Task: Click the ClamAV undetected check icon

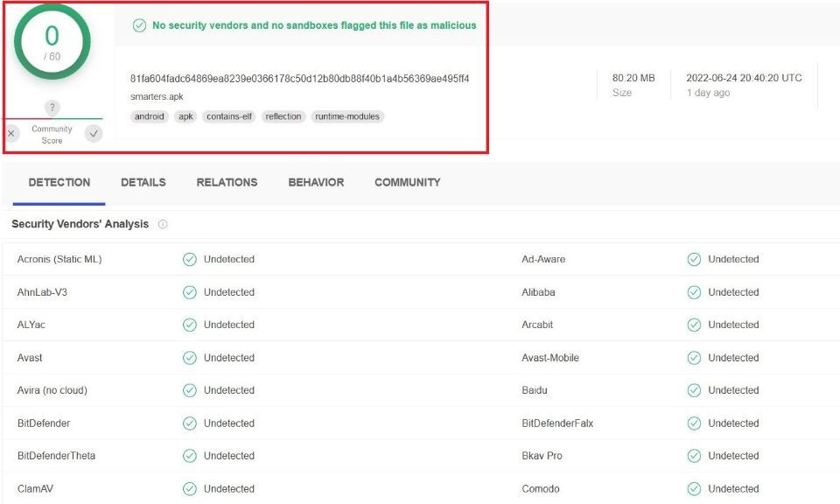Action: [190, 488]
